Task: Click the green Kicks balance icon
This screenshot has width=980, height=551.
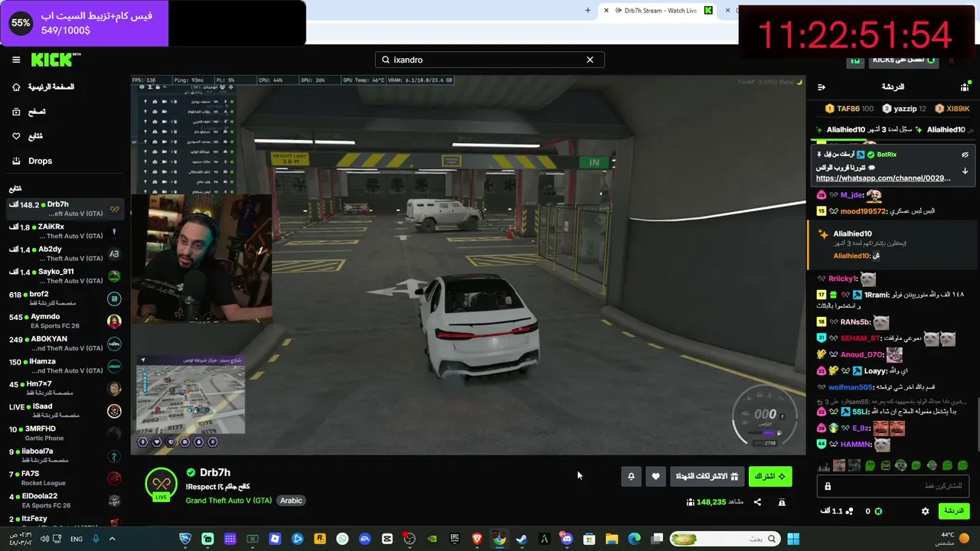Action: 878,511
